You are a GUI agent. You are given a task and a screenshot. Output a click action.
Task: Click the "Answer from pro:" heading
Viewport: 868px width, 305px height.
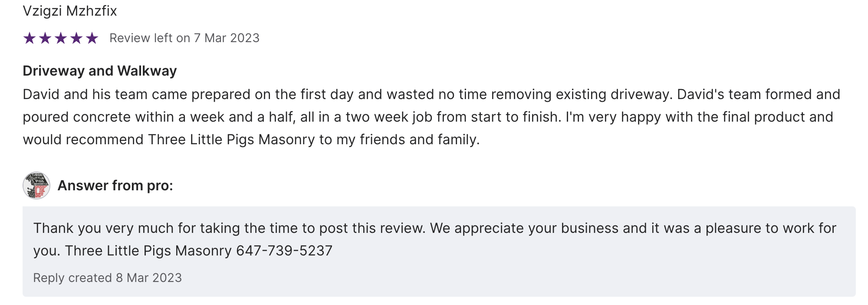coord(115,186)
